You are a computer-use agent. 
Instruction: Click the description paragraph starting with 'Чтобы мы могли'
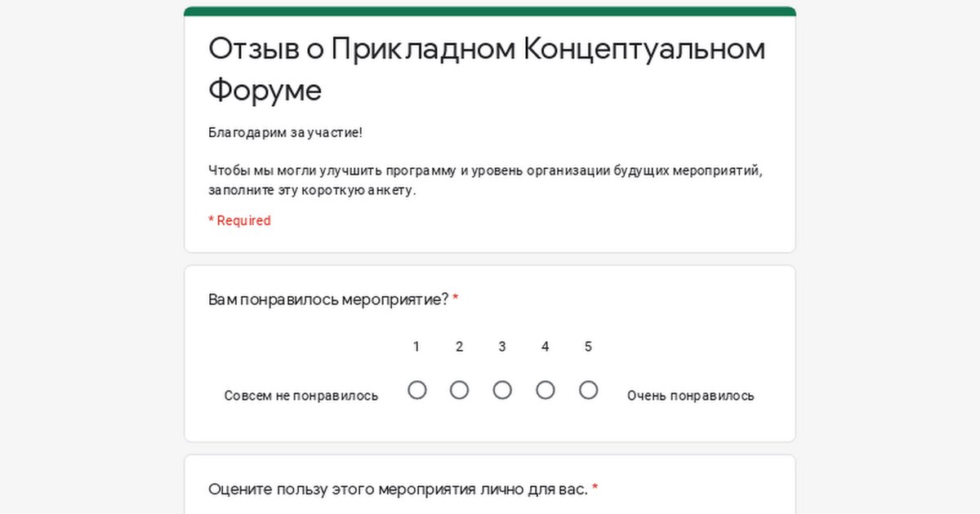click(x=485, y=180)
